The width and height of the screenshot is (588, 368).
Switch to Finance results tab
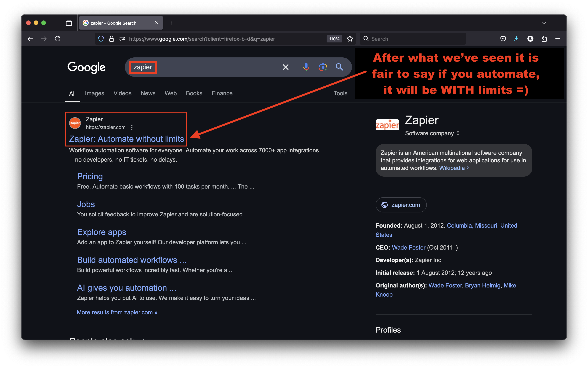pyautogui.click(x=222, y=93)
